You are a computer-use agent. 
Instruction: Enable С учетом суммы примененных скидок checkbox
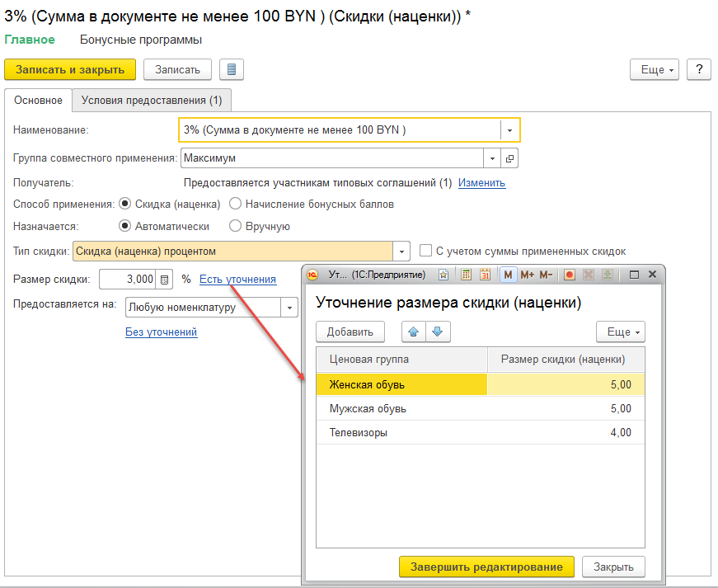click(425, 251)
